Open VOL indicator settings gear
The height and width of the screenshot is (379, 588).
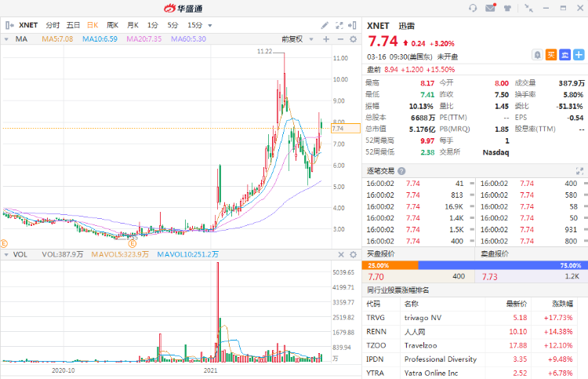click(x=354, y=255)
